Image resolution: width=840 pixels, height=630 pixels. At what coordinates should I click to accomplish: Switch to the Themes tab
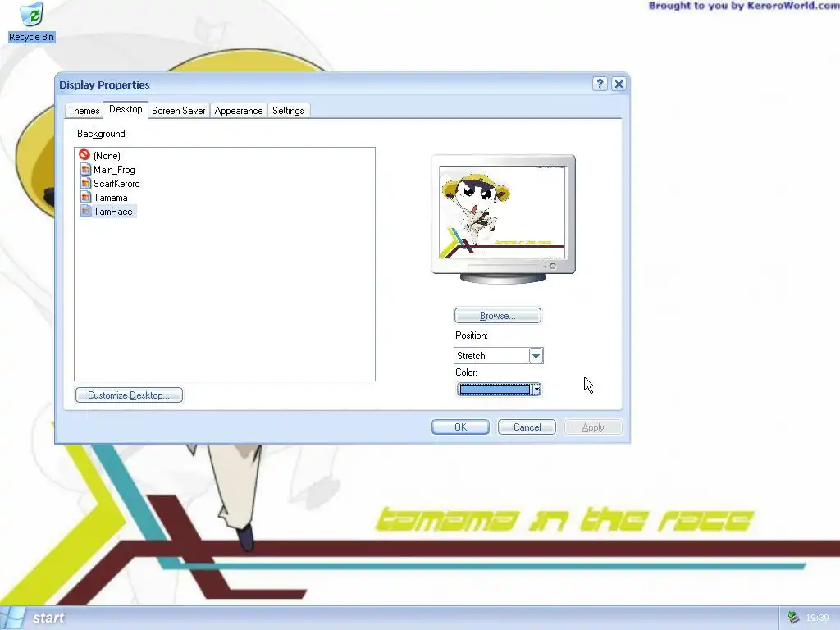(84, 111)
